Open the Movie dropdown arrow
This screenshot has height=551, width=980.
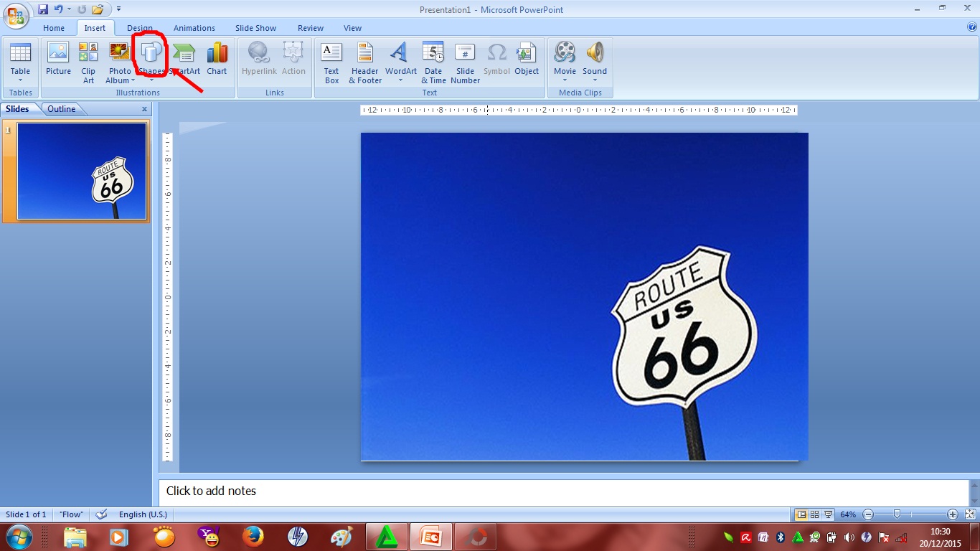click(565, 80)
